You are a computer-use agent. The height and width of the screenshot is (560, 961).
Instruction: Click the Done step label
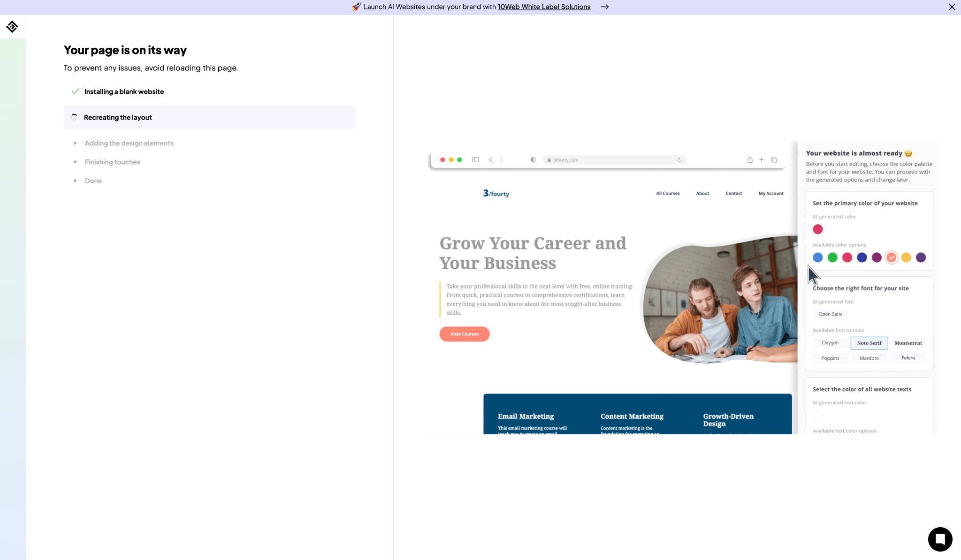93,181
